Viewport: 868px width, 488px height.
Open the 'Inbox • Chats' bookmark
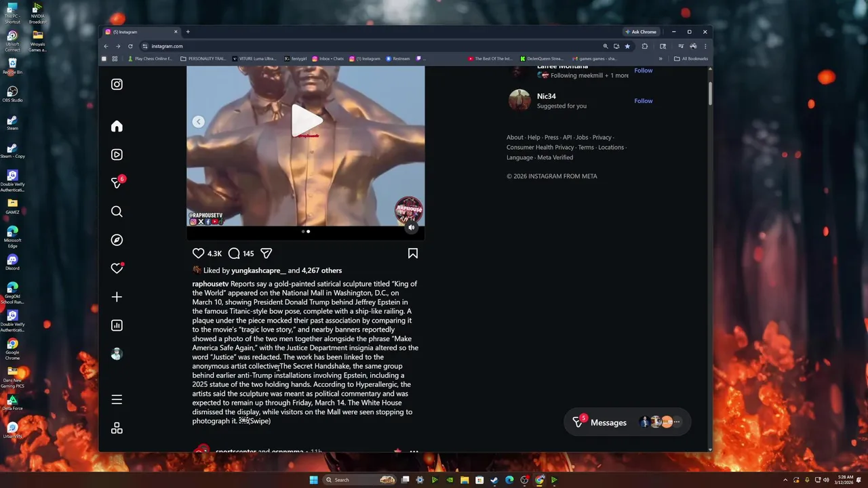328,59
